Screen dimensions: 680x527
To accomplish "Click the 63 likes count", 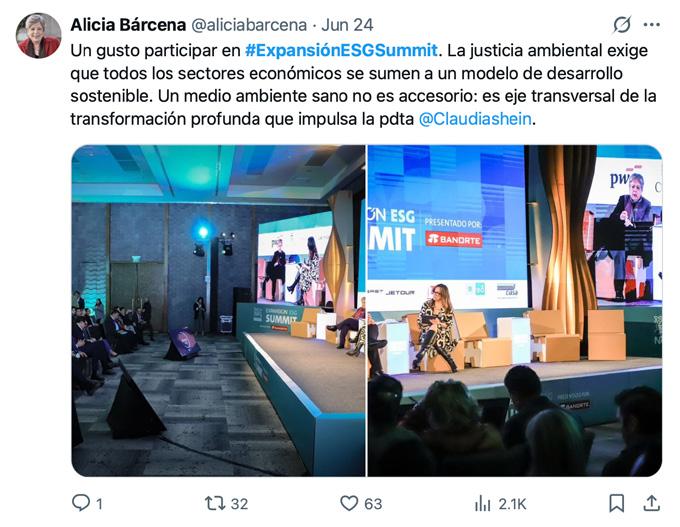I will pos(373,504).
